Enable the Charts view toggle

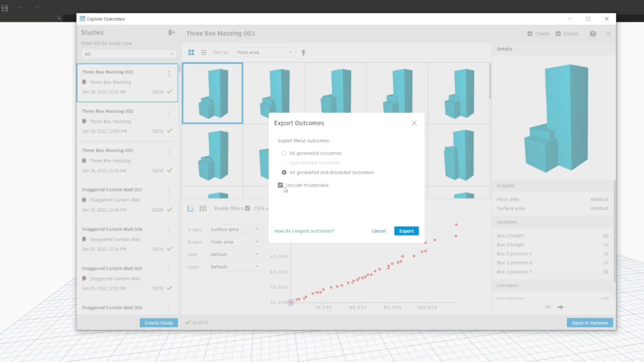point(530,34)
